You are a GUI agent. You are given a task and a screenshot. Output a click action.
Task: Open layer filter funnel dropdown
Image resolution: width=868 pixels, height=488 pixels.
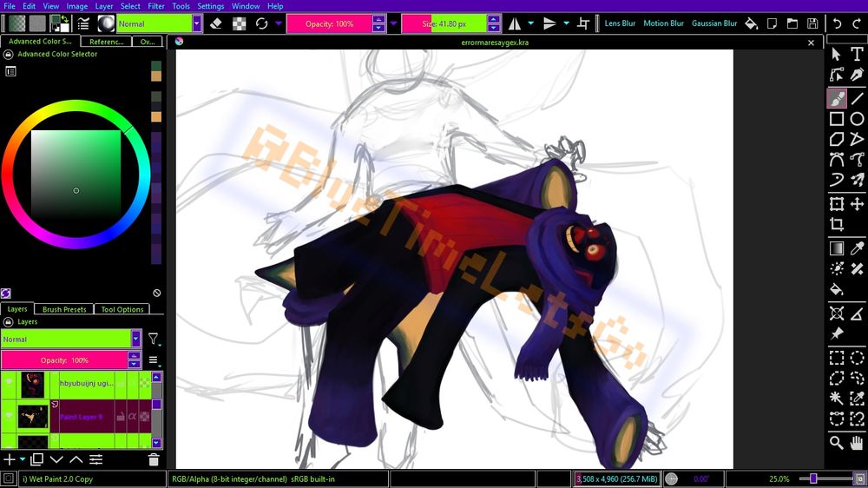click(x=154, y=339)
